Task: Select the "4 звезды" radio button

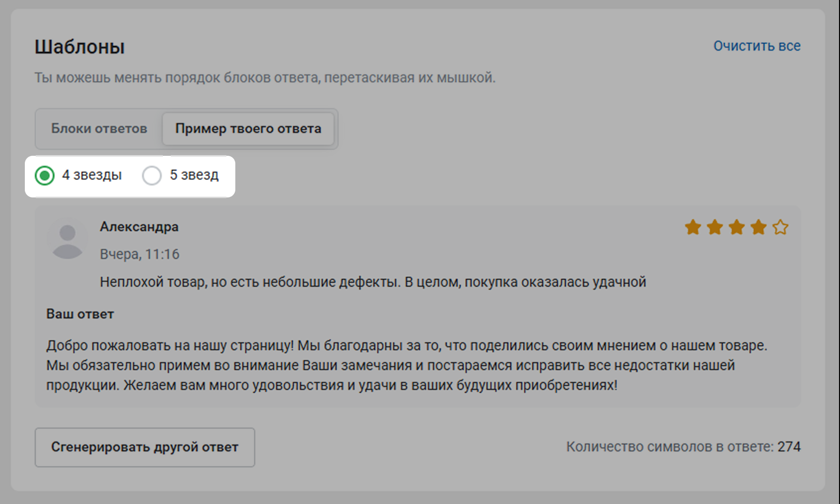Action: pyautogui.click(x=45, y=176)
